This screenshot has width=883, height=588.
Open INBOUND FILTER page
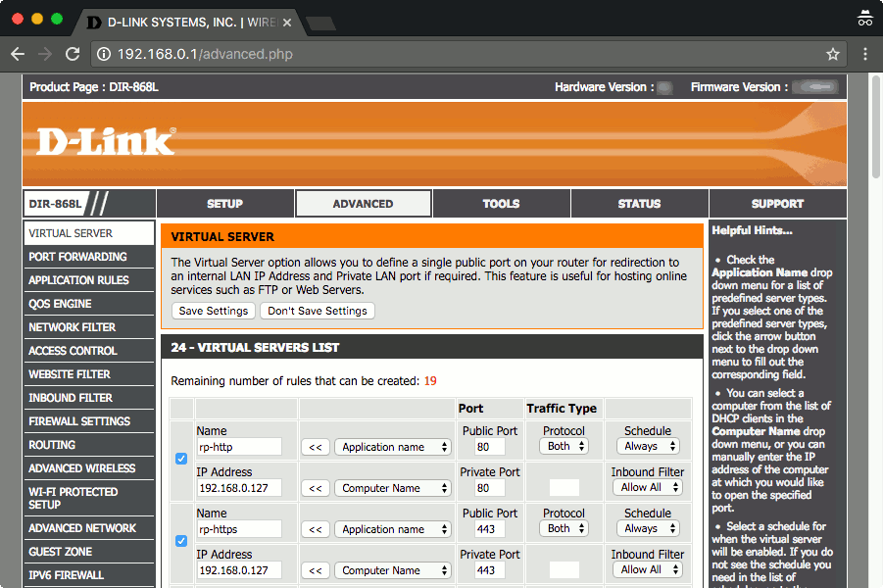(x=89, y=398)
